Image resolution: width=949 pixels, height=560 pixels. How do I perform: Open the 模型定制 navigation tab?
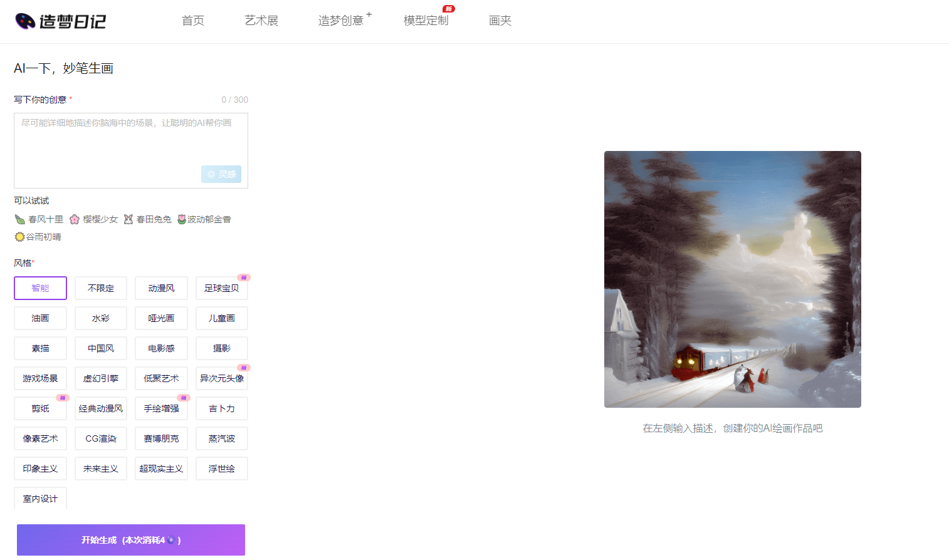click(x=426, y=21)
